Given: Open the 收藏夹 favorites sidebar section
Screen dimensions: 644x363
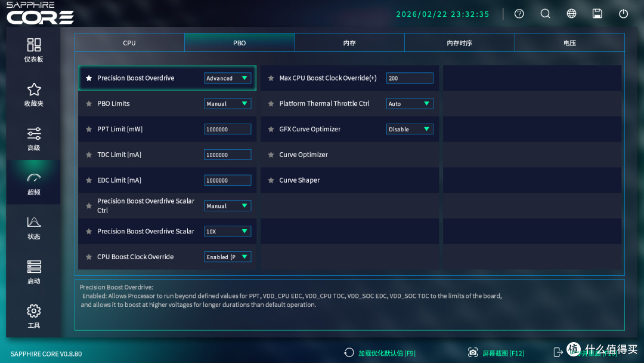Looking at the screenshot, I should coord(33,94).
